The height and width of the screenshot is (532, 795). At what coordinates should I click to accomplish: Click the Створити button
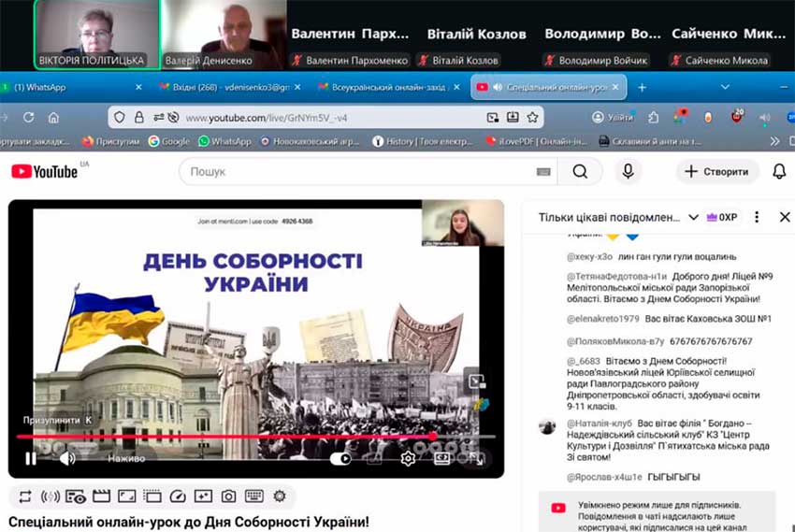pyautogui.click(x=716, y=171)
